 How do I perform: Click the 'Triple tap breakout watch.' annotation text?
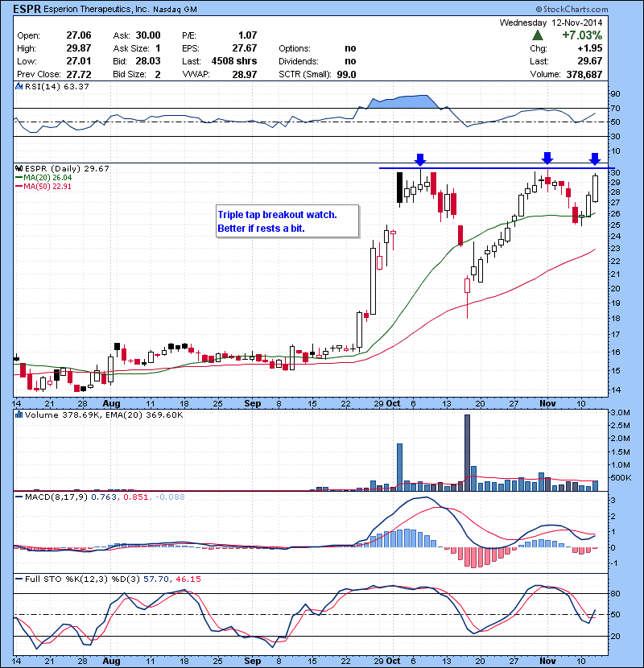277,215
